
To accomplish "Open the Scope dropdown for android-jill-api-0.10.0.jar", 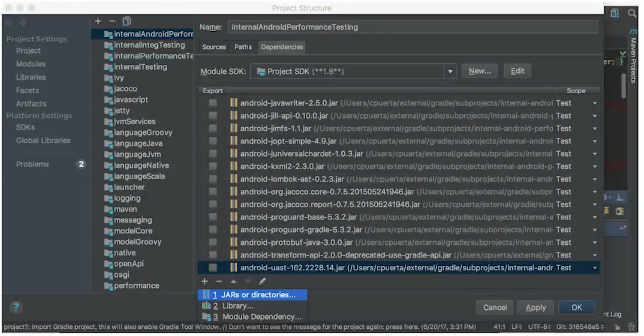I will 595,116.
